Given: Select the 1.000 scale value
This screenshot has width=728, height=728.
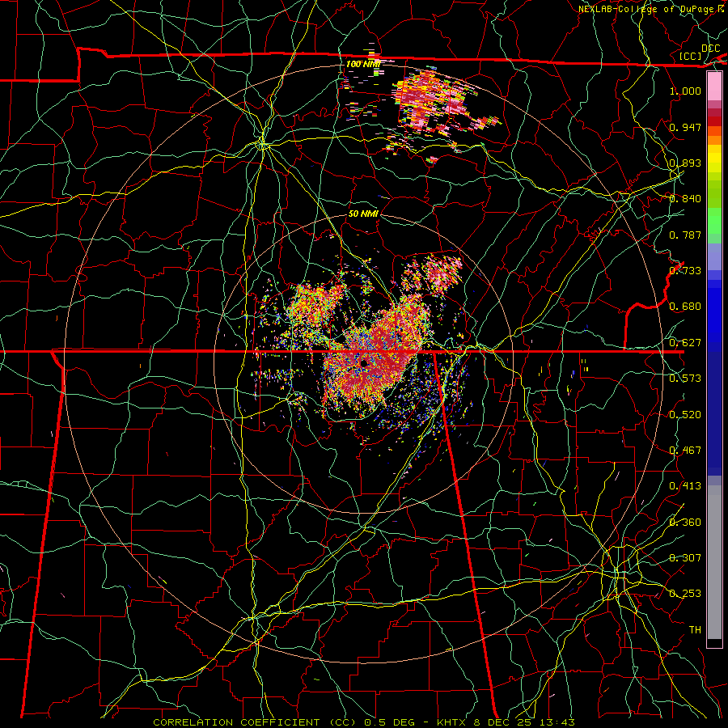Looking at the screenshot, I should [x=685, y=91].
